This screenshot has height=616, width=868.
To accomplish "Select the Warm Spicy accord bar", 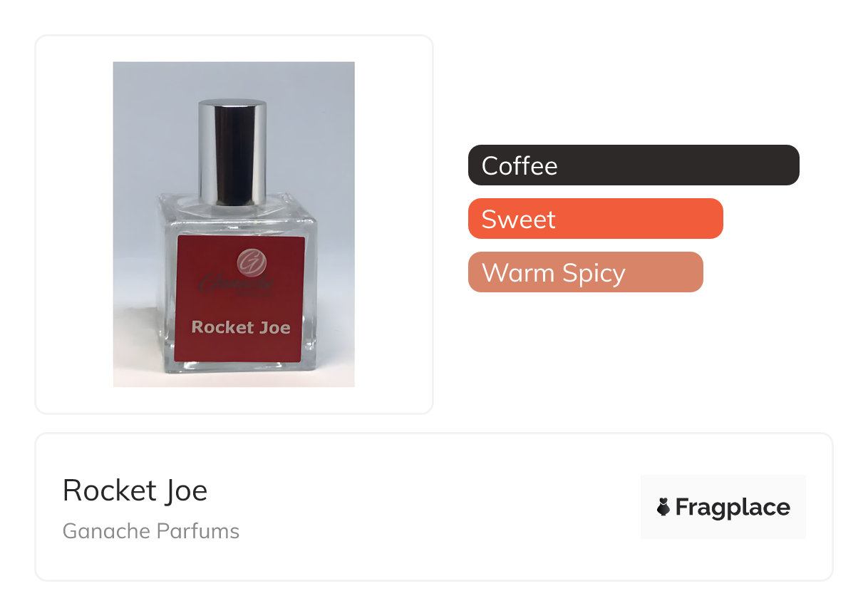I will (x=585, y=272).
